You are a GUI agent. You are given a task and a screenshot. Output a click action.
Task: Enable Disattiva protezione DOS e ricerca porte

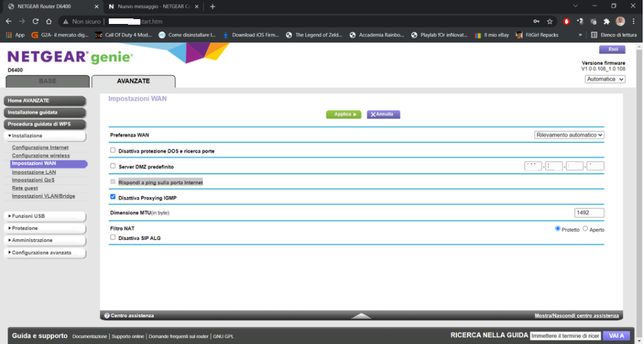click(x=113, y=150)
